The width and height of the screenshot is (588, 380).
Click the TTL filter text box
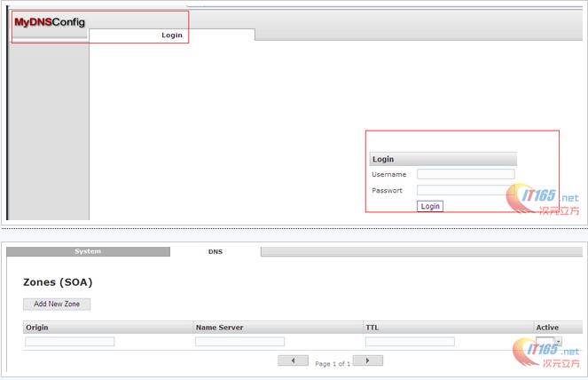[x=409, y=342]
